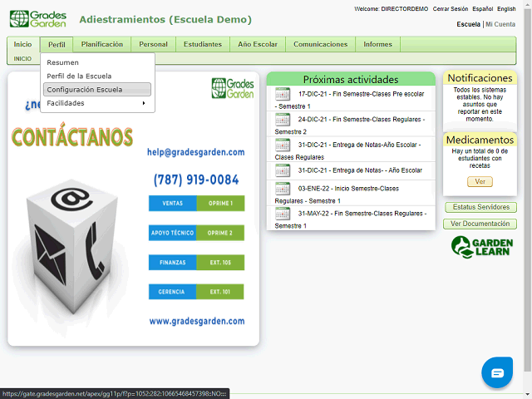The image size is (532, 399).
Task: Click the Próximas actividades header
Action: 351,79
